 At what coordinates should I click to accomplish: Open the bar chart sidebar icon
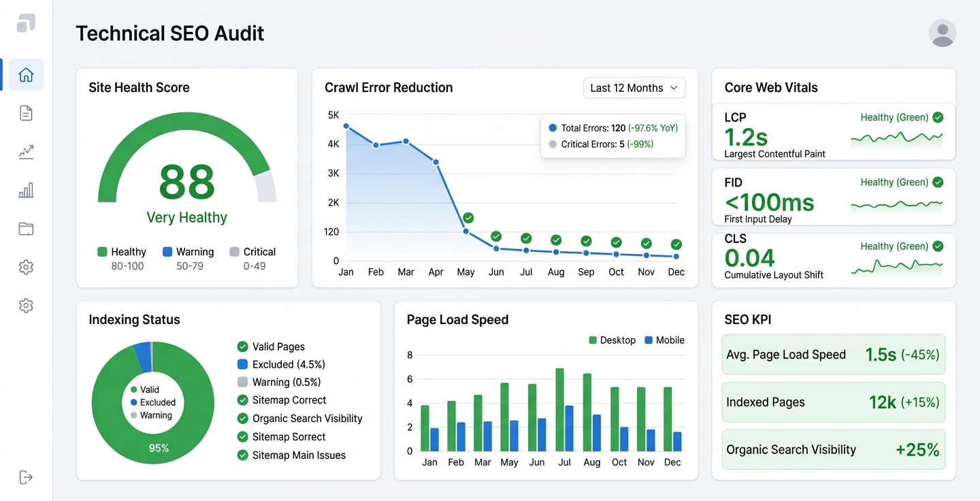[26, 191]
